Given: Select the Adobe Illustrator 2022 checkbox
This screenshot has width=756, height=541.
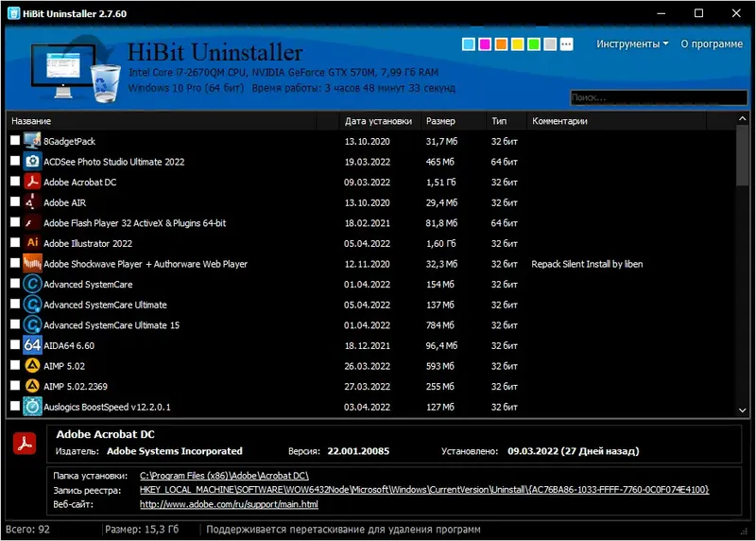Looking at the screenshot, I should [x=15, y=242].
